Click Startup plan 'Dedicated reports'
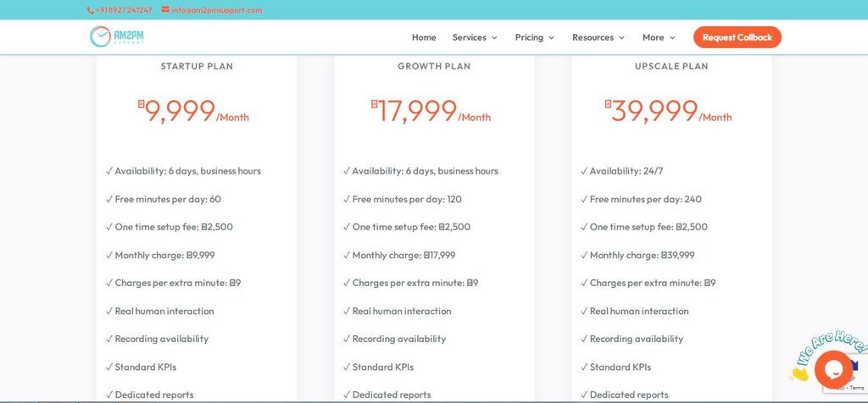Screen dimensions: 868x403 click(x=149, y=395)
